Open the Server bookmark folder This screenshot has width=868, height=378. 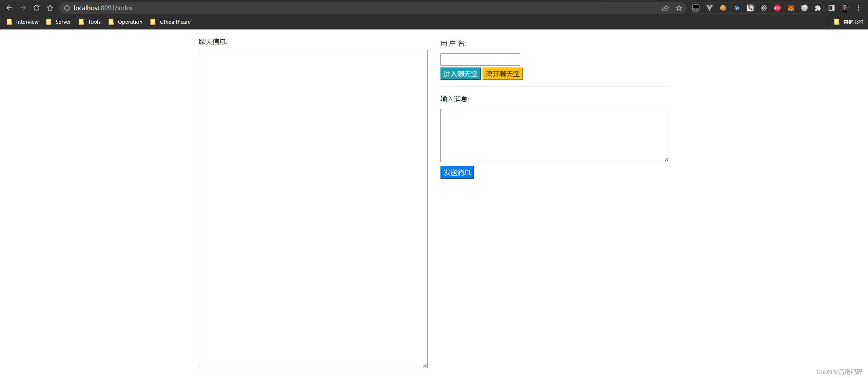(x=59, y=22)
